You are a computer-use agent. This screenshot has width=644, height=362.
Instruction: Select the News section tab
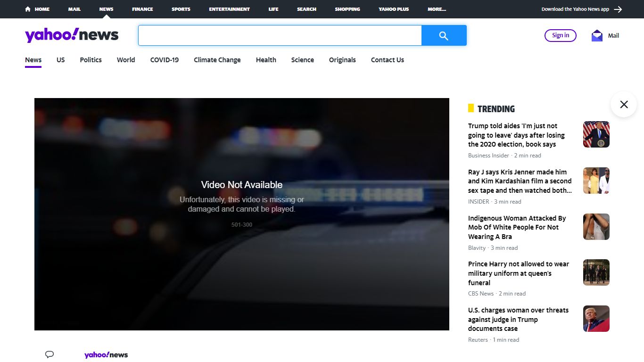click(33, 60)
